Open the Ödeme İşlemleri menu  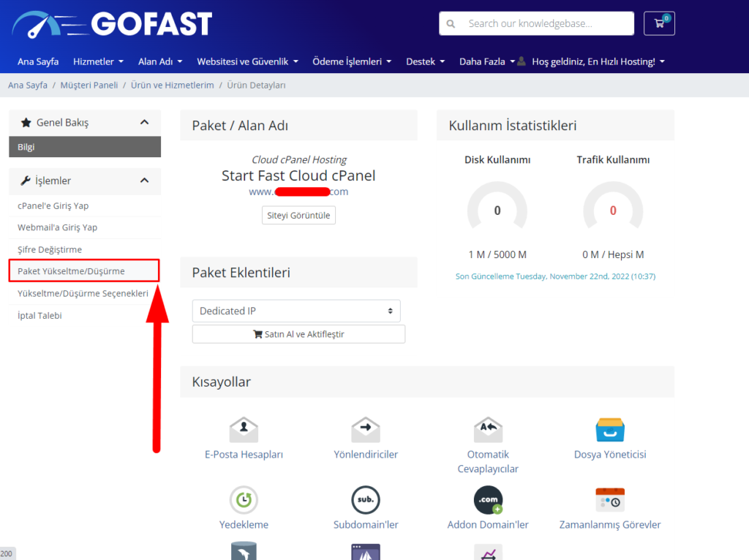tap(352, 62)
